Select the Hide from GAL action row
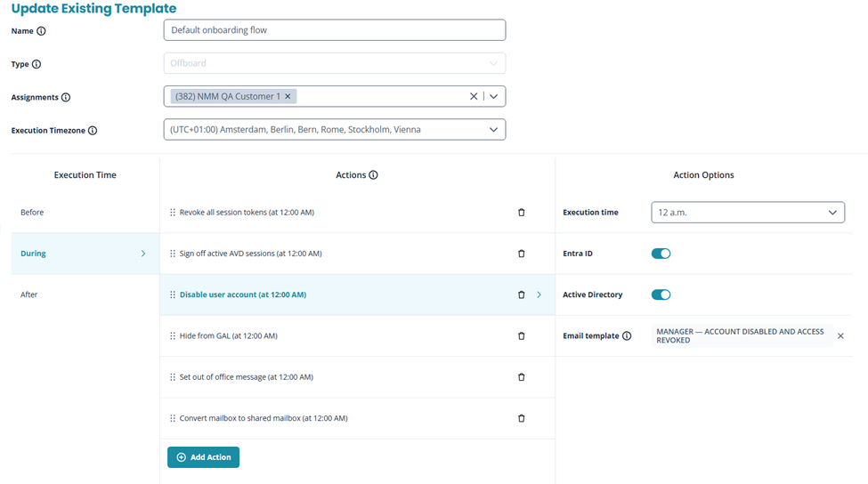868x484 pixels. (229, 336)
